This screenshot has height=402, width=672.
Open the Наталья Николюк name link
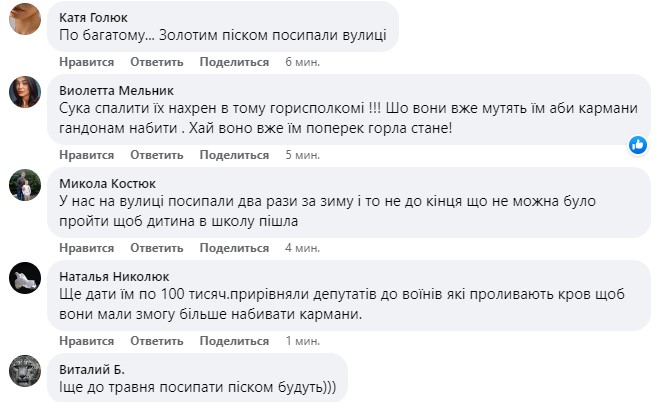point(114,277)
